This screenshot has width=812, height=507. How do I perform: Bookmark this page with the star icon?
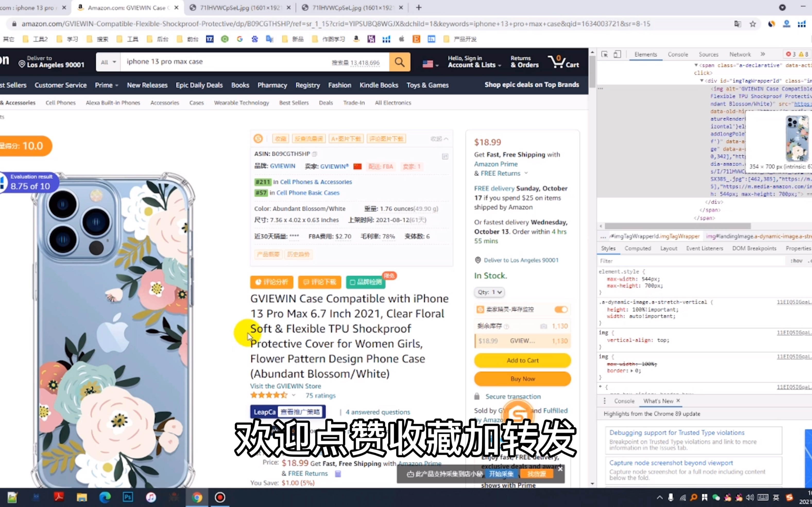point(753,24)
